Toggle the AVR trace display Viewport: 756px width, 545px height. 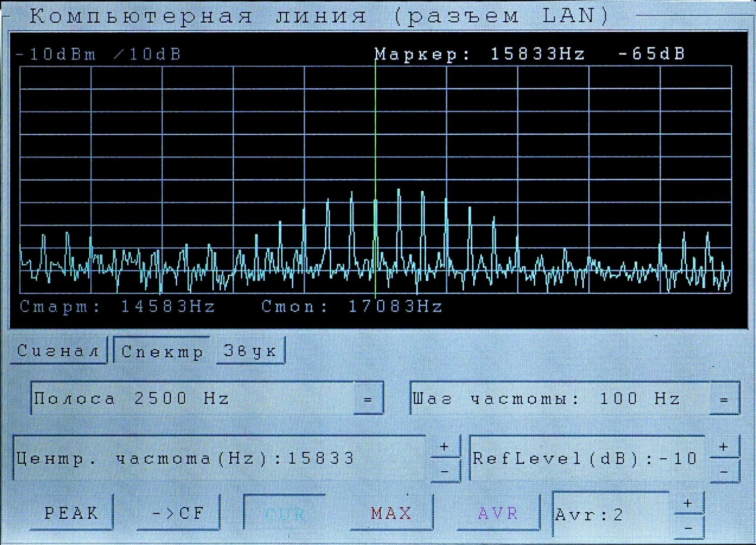coord(498,513)
